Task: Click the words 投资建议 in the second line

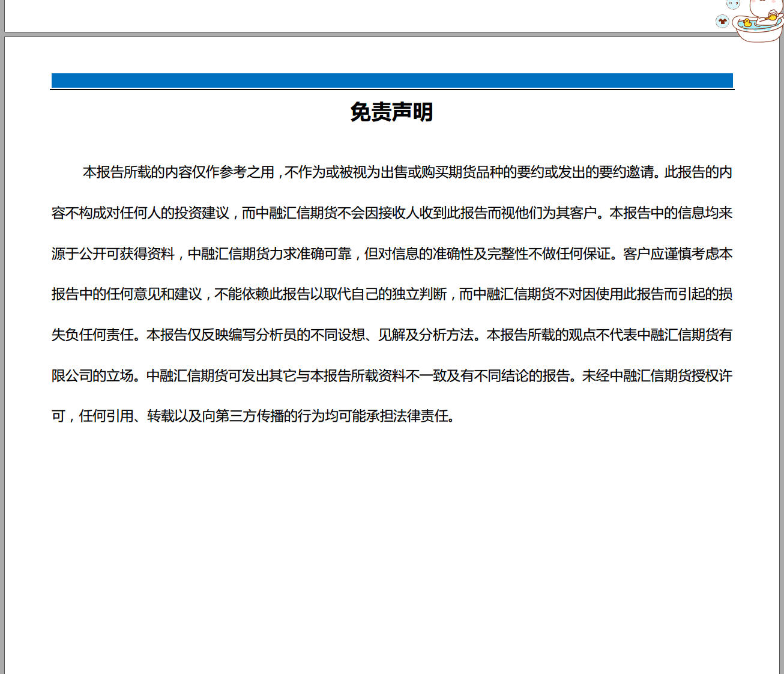Action: [202, 213]
